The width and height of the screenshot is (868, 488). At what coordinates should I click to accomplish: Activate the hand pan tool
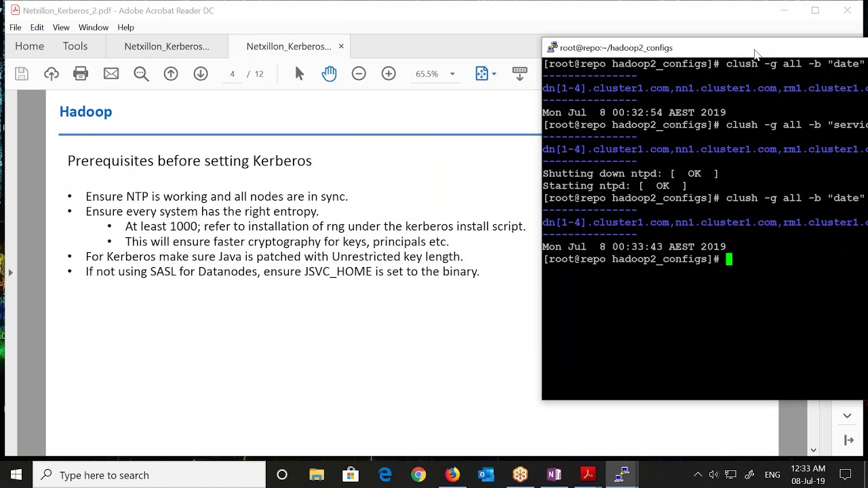pyautogui.click(x=329, y=74)
